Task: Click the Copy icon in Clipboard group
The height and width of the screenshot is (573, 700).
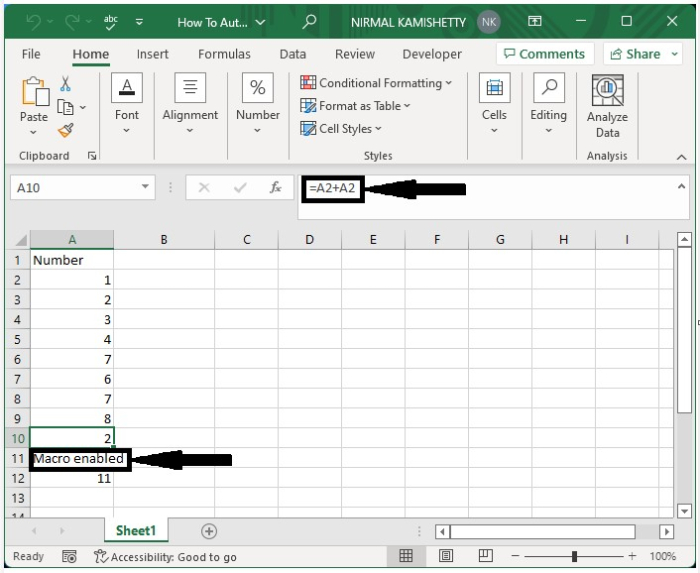Action: (66, 107)
